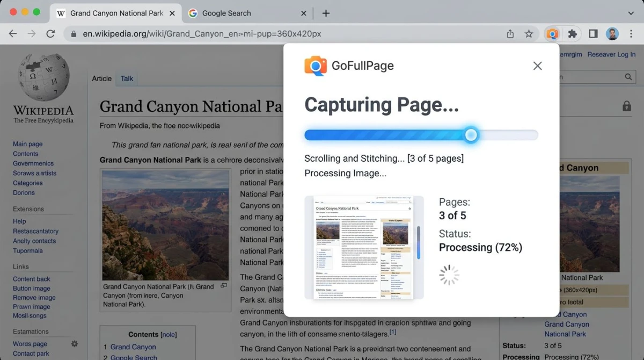Click the '3 of 5' pages value in popup
The height and width of the screenshot is (360, 644).
point(452,215)
